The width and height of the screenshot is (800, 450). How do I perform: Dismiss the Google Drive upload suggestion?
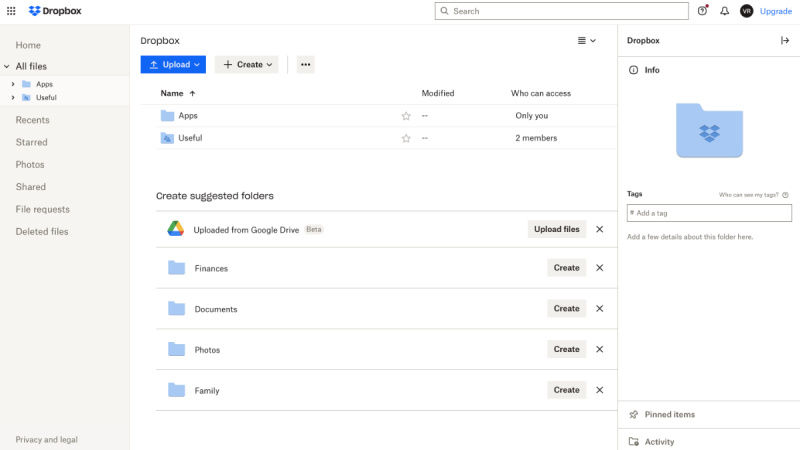tap(599, 229)
